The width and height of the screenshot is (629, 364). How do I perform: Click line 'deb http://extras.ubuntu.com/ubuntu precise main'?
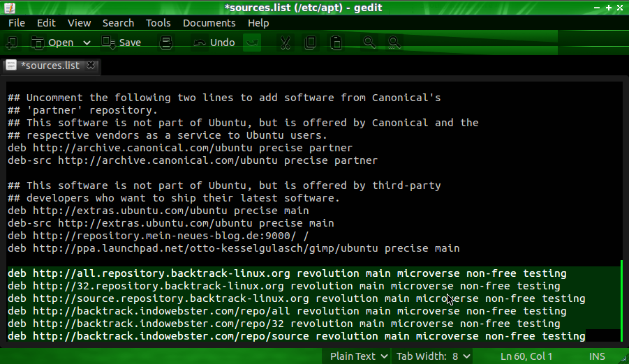[158, 211]
